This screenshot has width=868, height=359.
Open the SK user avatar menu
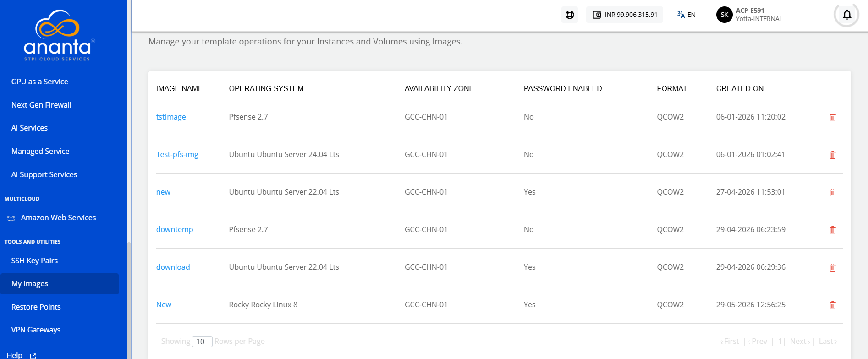point(725,15)
